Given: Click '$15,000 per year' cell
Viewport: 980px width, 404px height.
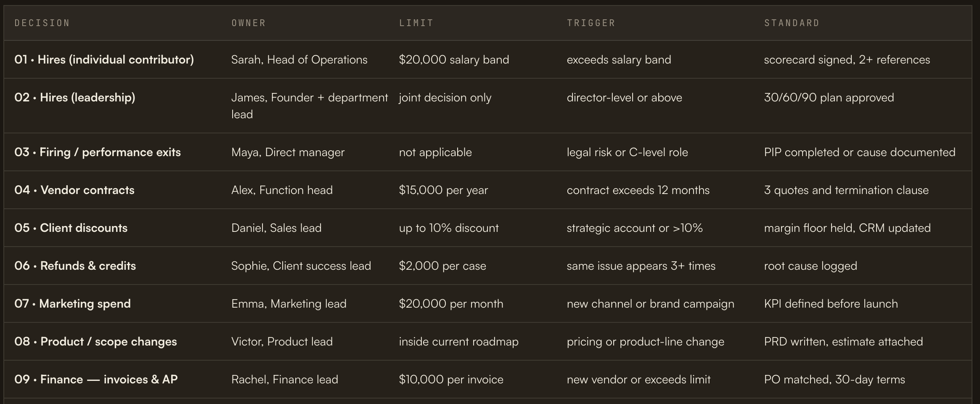Looking at the screenshot, I should point(443,190).
